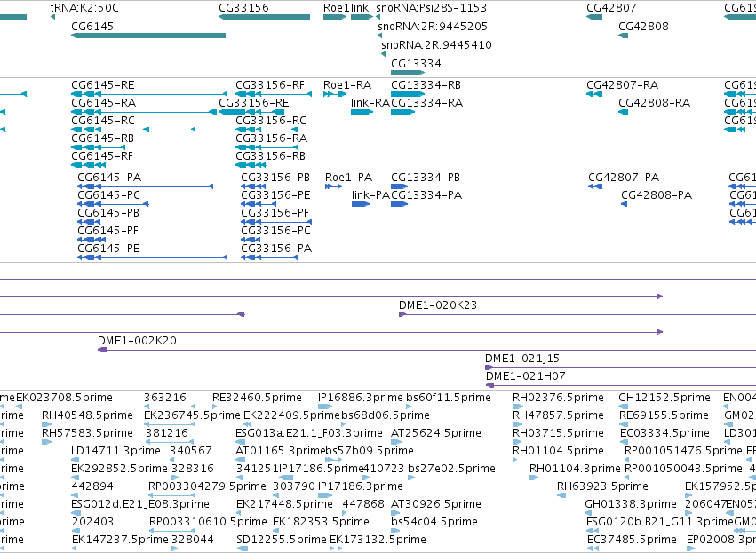Select EST label GH01338.3prime
The height and width of the screenshot is (553, 756).
click(x=631, y=504)
